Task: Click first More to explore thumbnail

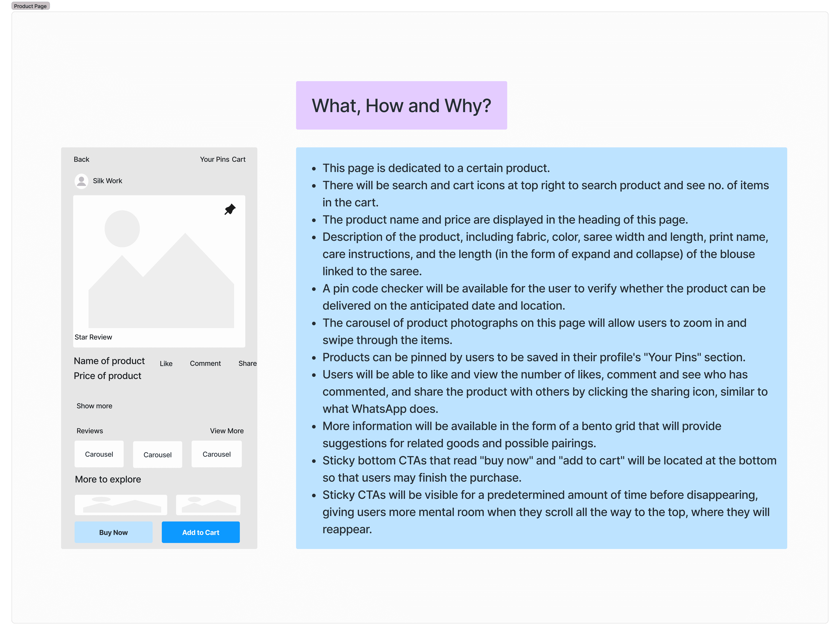Action: click(x=121, y=505)
